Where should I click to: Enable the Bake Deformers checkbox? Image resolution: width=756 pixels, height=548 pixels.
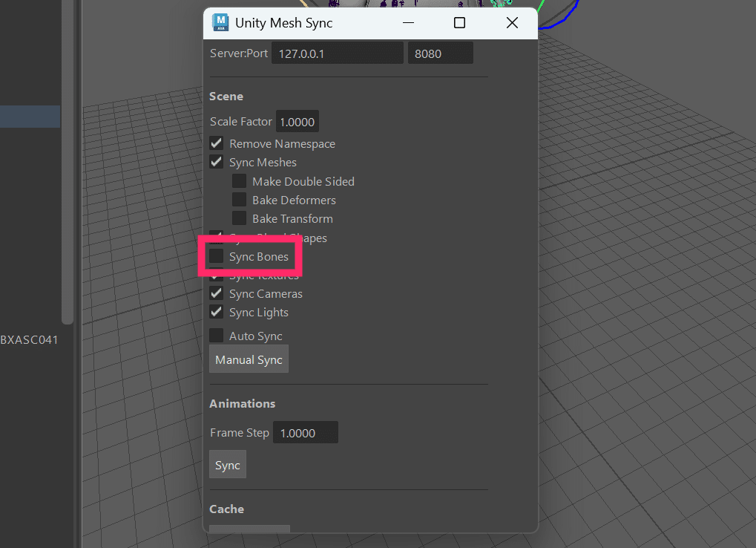(239, 199)
